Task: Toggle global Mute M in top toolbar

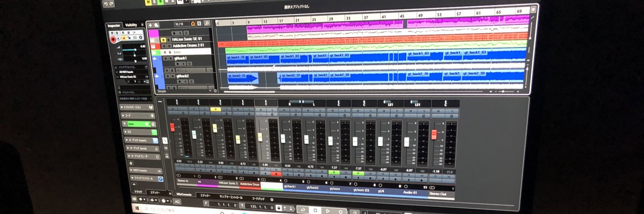Action: tap(149, 2)
